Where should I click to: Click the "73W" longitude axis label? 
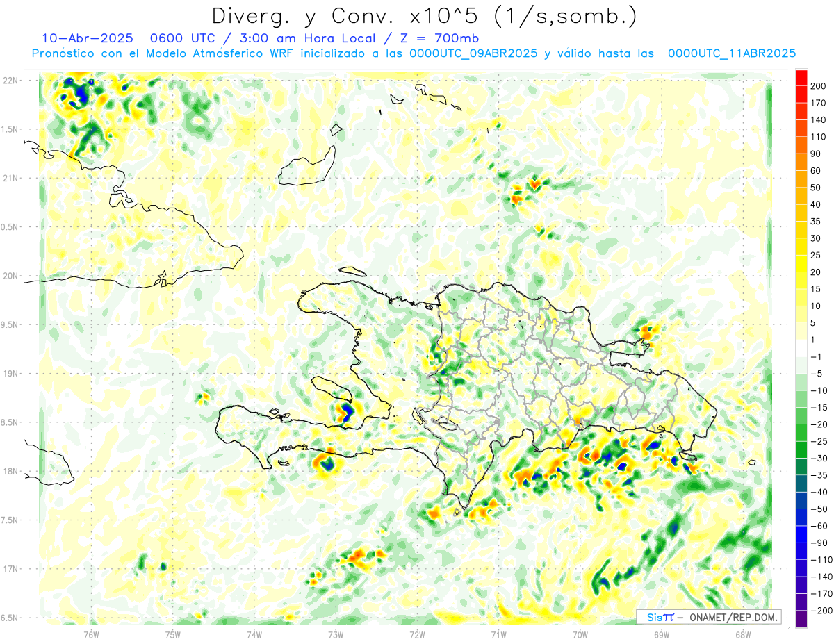point(336,634)
